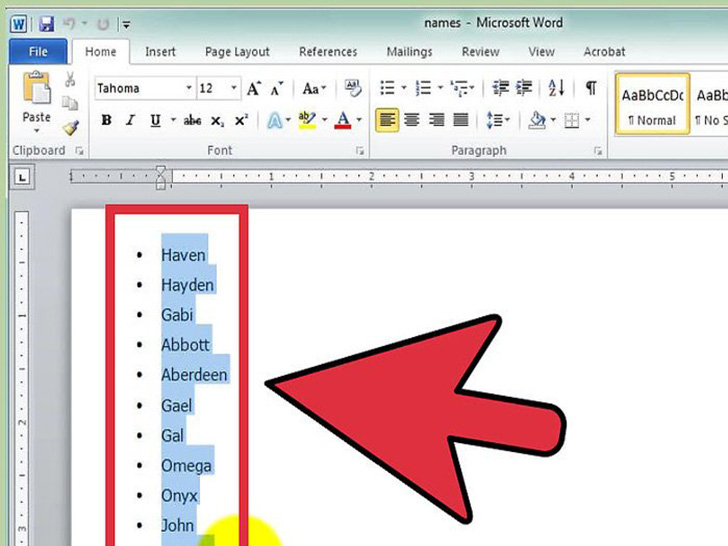728x546 pixels.
Task: Toggle Strikethrough formatting
Action: [192, 121]
